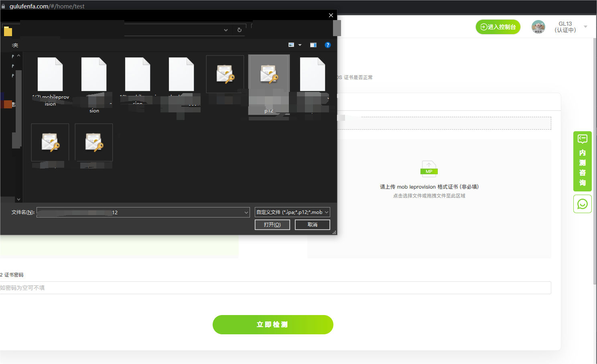
Task: Open the 内测咨询 side panel button
Action: click(x=583, y=161)
